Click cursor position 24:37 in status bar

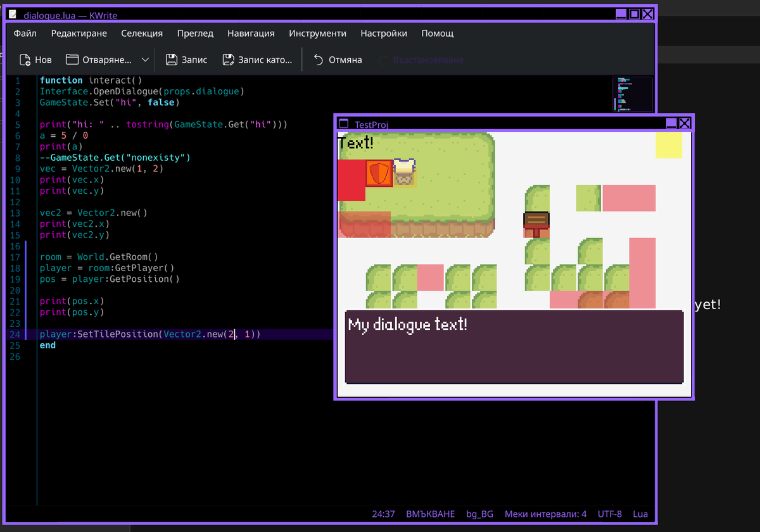tap(384, 514)
